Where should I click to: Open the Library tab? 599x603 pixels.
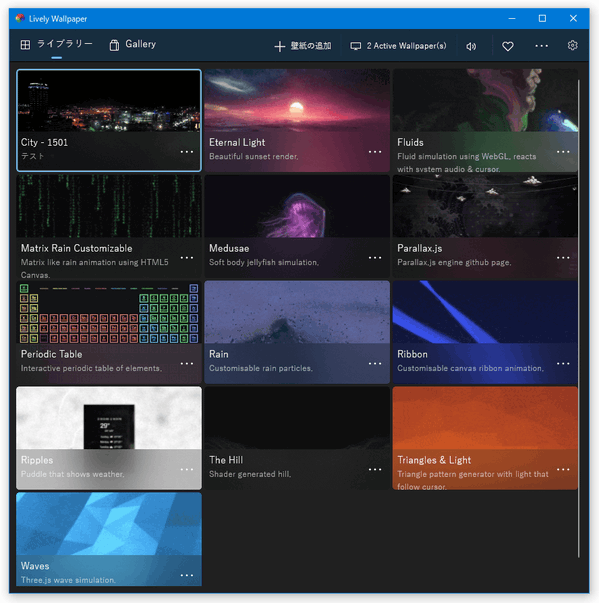[x=56, y=45]
